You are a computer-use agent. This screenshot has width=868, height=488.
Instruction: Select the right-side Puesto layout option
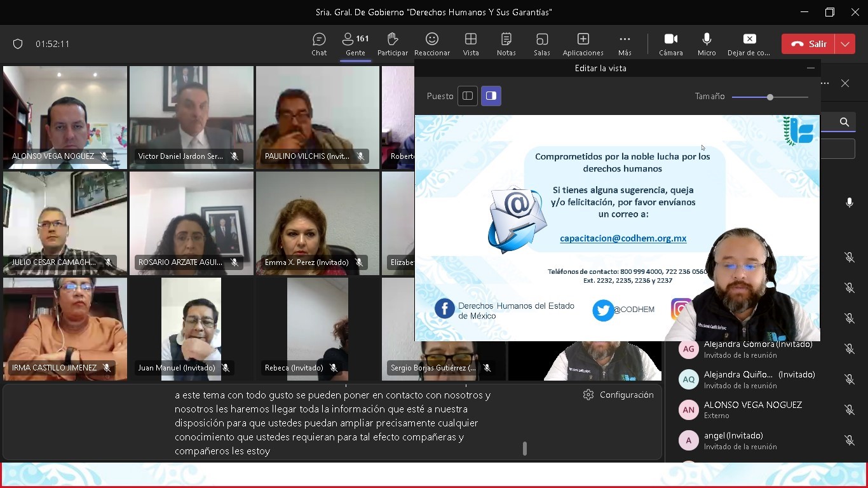click(491, 96)
